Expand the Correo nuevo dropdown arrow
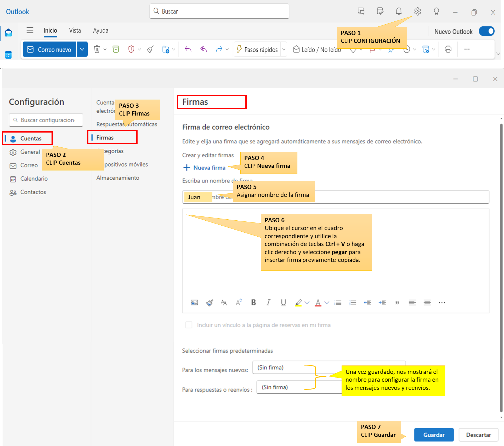This screenshot has height=446, width=504. point(82,49)
